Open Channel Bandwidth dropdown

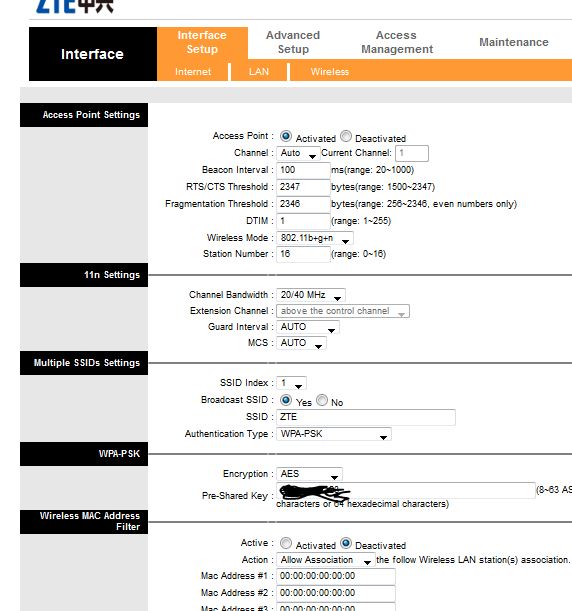311,295
